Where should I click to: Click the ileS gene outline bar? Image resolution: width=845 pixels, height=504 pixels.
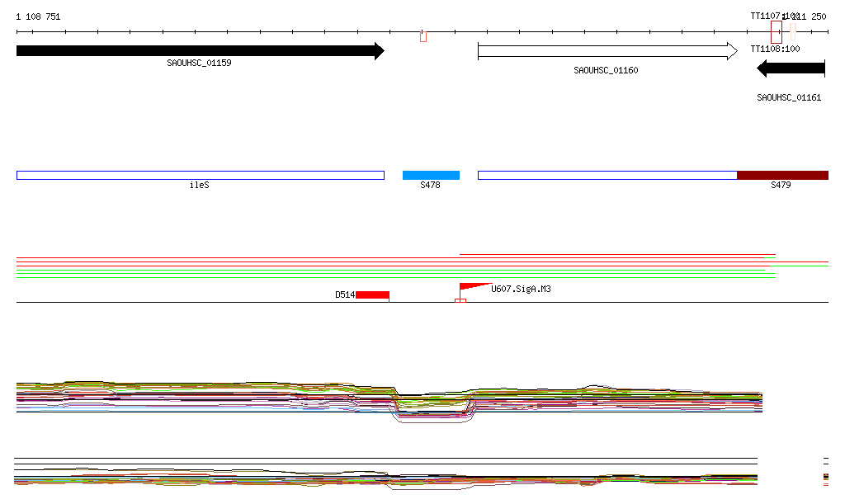pyautogui.click(x=200, y=175)
